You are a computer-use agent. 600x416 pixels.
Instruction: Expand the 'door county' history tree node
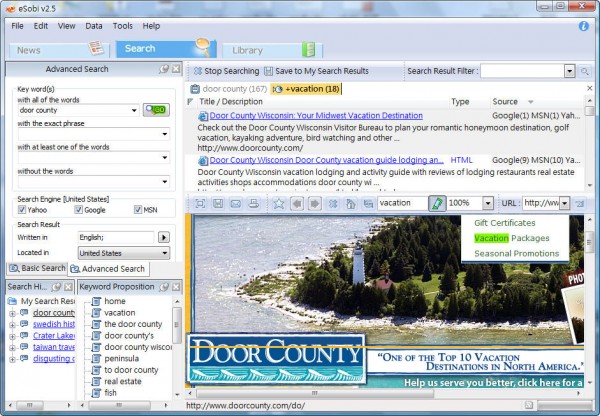click(12, 314)
